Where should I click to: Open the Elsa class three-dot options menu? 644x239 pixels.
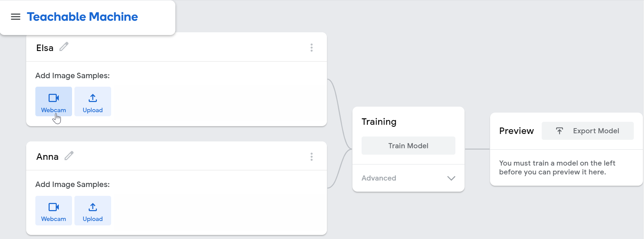(311, 48)
